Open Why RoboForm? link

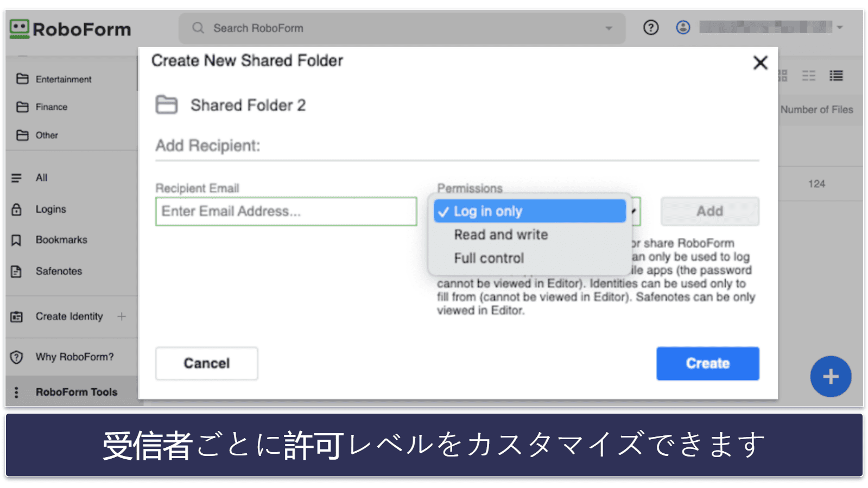74,357
